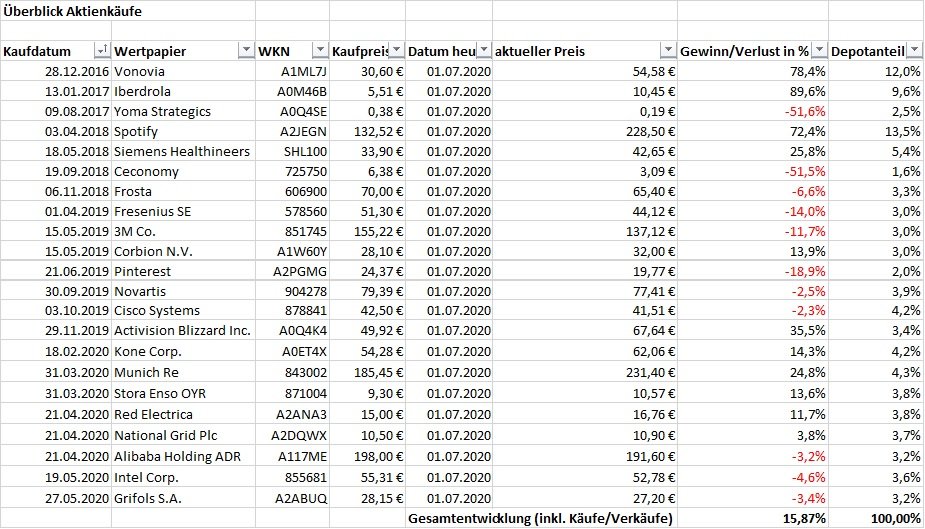Viewport: 925px width, 529px height.
Task: Select the Pinterest cell
Action: pyautogui.click(x=183, y=271)
